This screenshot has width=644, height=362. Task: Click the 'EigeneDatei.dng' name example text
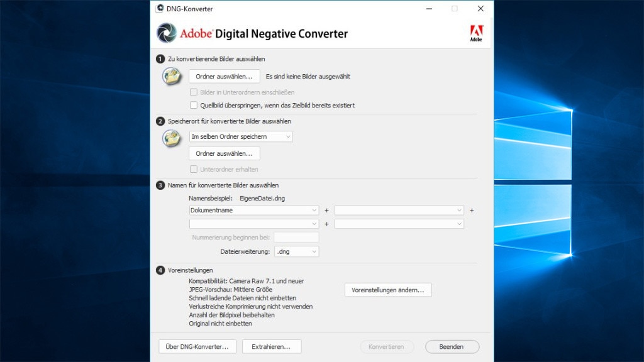pos(262,198)
